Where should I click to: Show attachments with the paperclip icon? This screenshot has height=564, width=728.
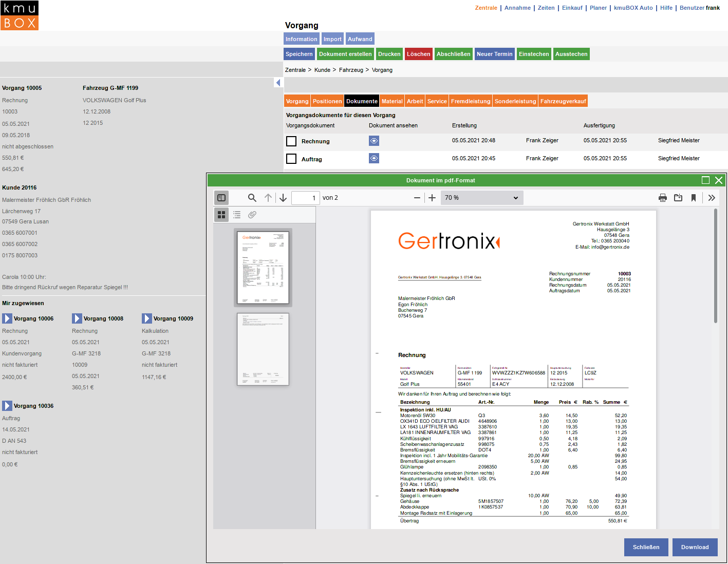(x=252, y=215)
